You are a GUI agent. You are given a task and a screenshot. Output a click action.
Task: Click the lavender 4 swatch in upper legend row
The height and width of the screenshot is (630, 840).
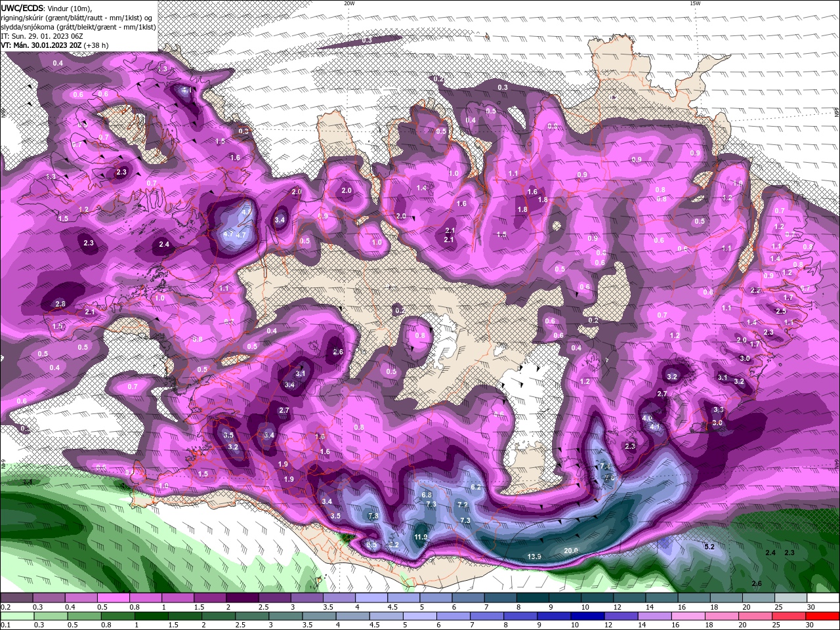pos(371,598)
